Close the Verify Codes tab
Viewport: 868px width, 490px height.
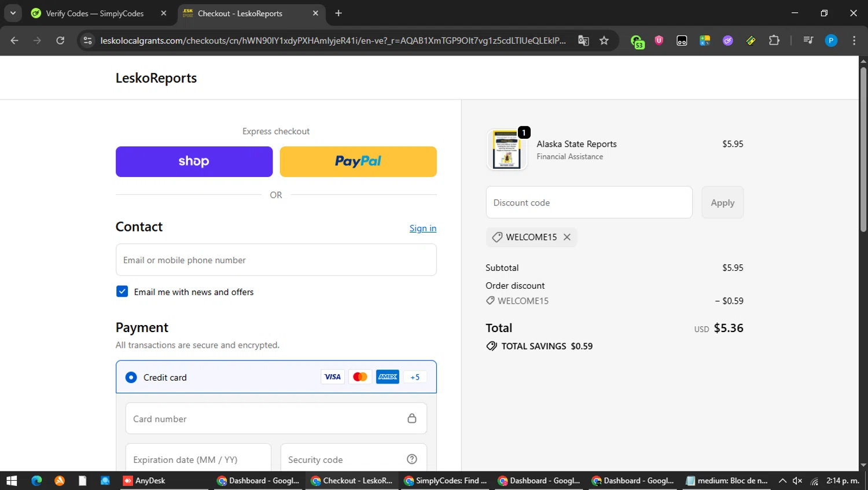point(164,13)
